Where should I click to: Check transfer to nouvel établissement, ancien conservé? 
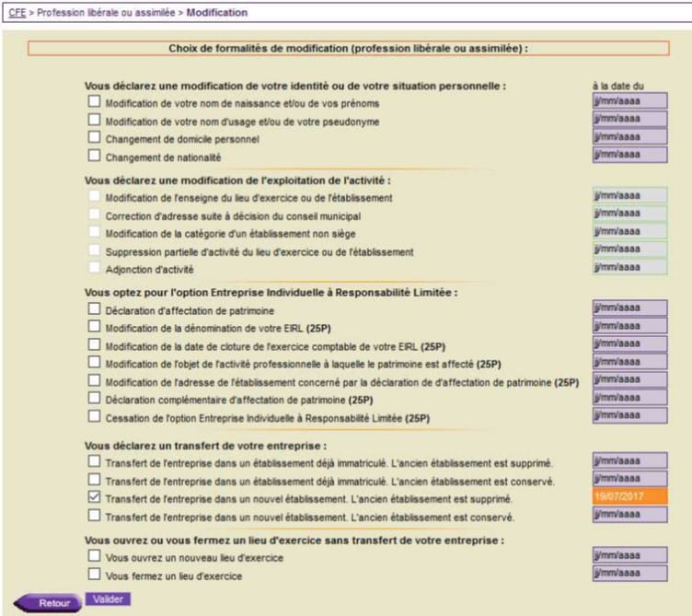coord(94,515)
